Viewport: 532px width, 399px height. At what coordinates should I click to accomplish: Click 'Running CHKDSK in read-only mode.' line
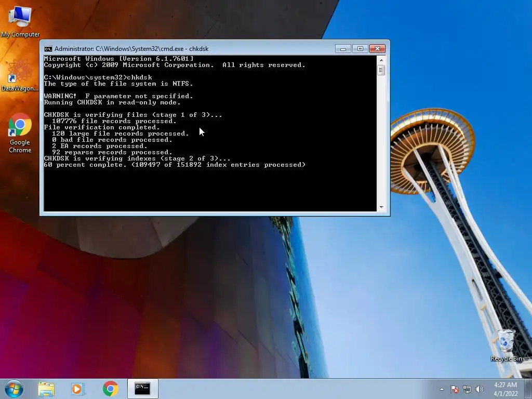112,102
